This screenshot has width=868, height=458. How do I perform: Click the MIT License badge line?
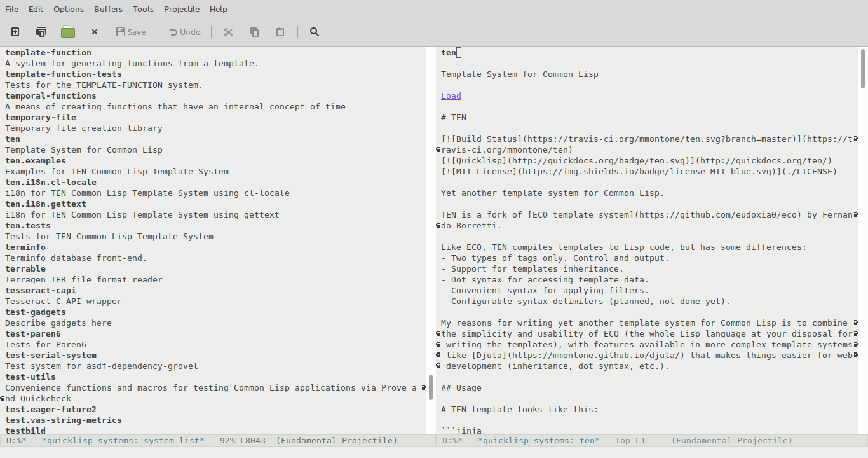coord(639,172)
